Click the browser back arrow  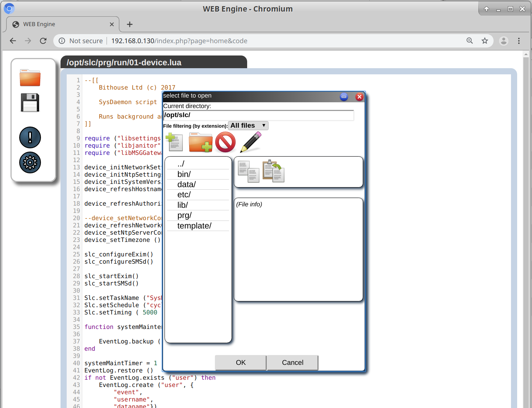[13, 41]
